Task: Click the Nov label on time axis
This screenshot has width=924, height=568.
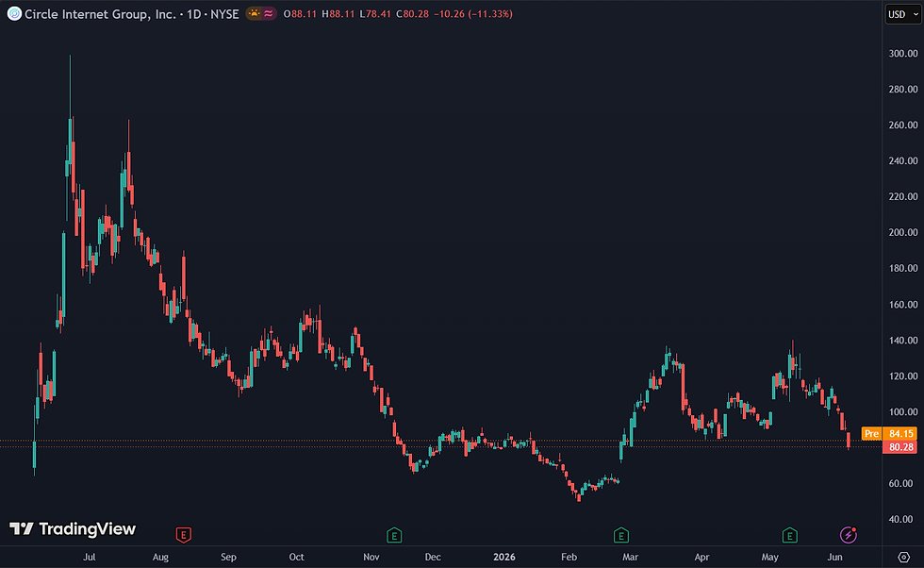Action: pos(371,557)
